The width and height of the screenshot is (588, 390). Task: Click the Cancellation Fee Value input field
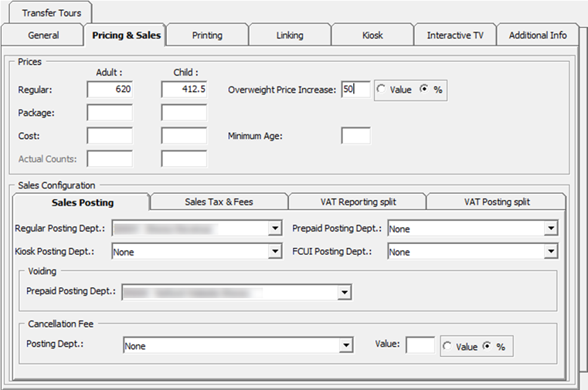420,345
